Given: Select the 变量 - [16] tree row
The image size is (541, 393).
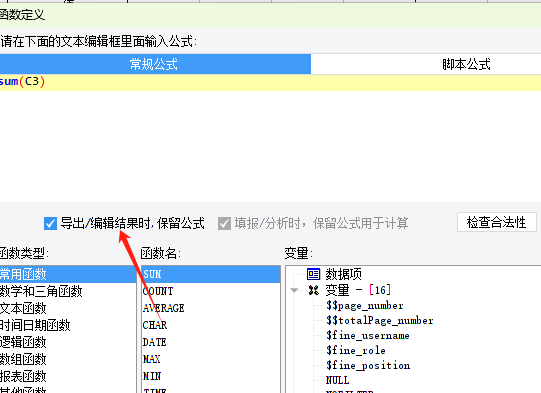Looking at the screenshot, I should pyautogui.click(x=358, y=290).
